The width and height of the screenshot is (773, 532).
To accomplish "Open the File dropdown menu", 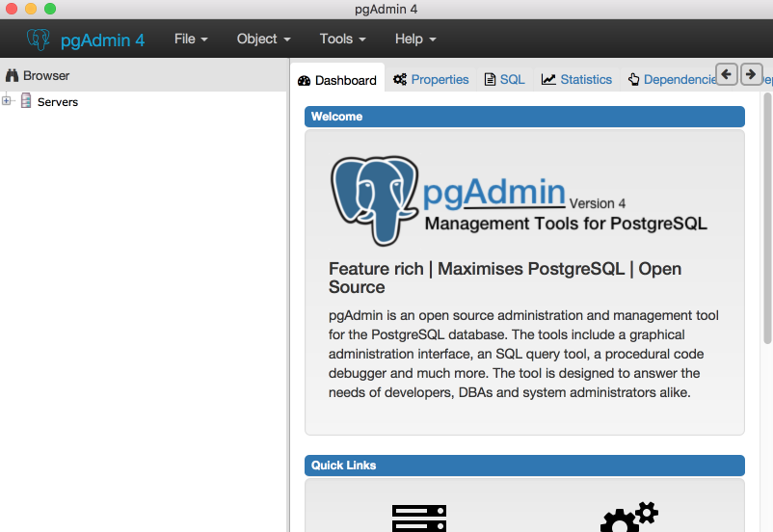I will (191, 39).
